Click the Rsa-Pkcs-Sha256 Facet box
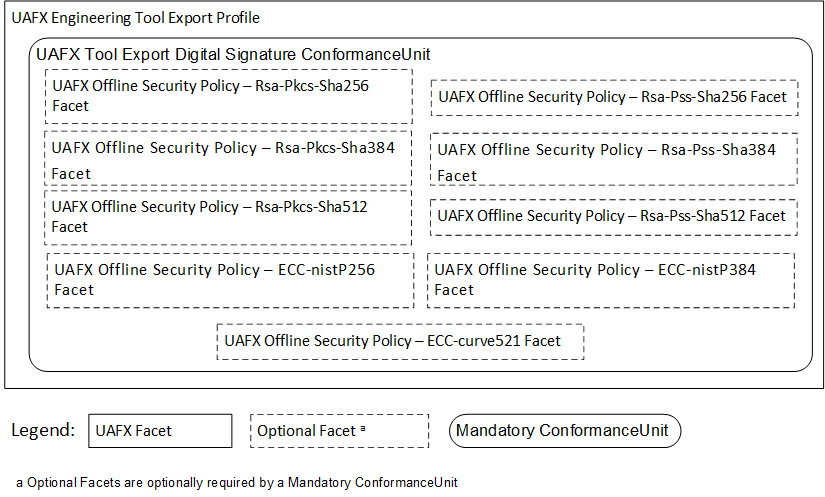 click(229, 96)
